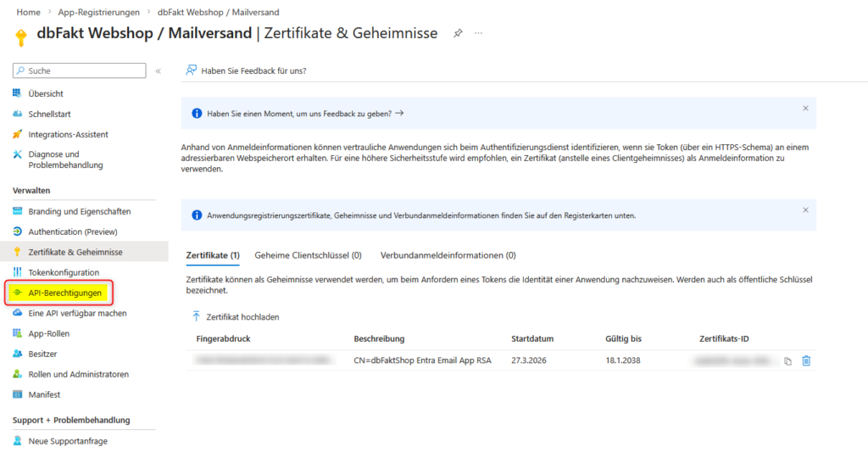
Task: Open the more options ellipsis menu
Action: click(x=478, y=33)
